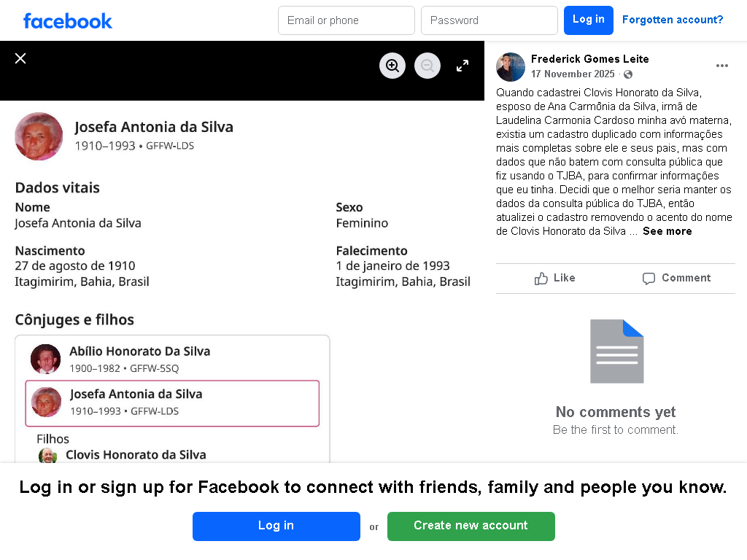
Task: Focus the Password input field
Action: pyautogui.click(x=489, y=20)
